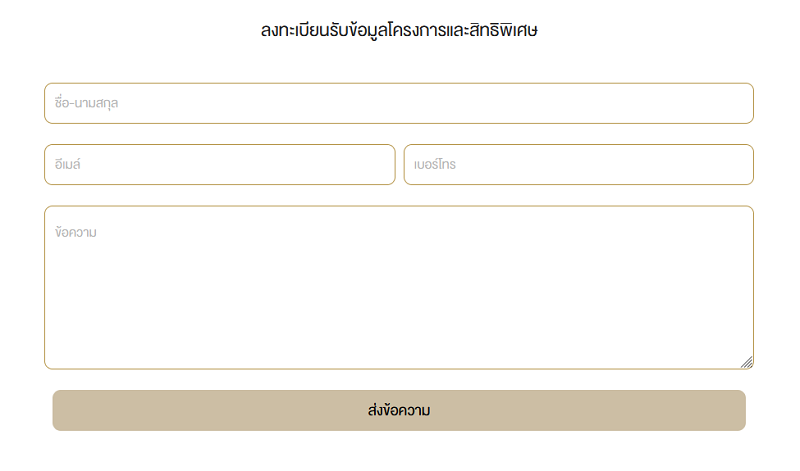Click the beige send message button's left side
This screenshot has width=800, height=471.
pyautogui.click(x=128, y=410)
